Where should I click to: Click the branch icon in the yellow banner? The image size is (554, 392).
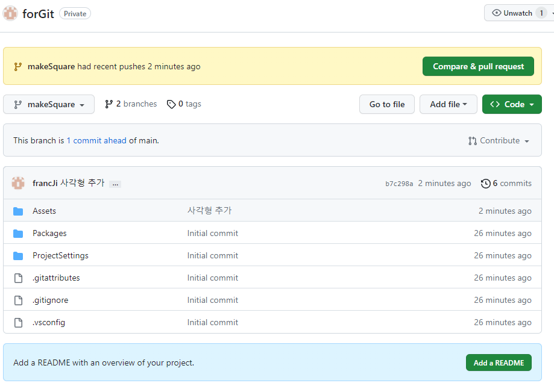(x=17, y=67)
